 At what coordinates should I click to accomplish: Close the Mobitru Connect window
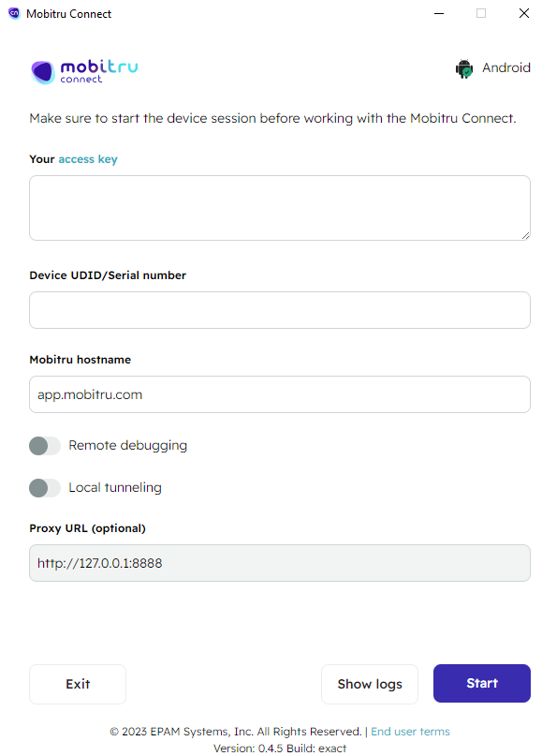coord(523,13)
